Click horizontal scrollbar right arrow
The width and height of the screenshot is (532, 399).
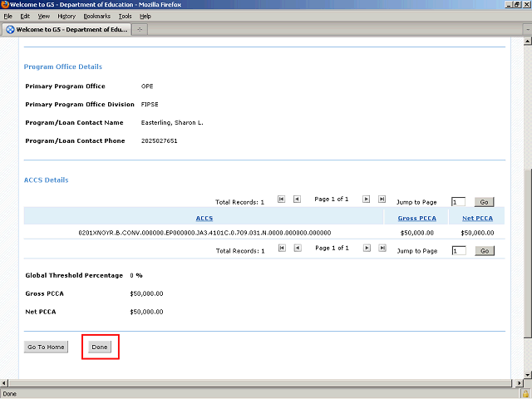tap(519, 383)
